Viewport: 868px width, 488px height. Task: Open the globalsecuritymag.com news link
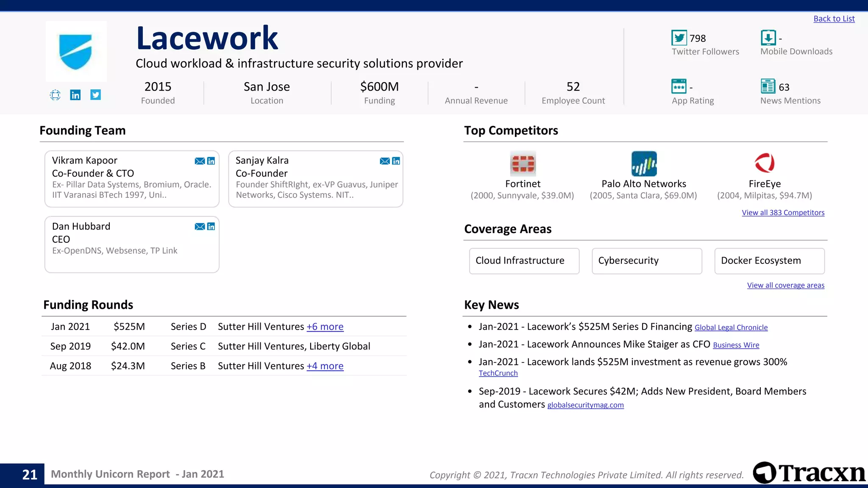point(586,405)
